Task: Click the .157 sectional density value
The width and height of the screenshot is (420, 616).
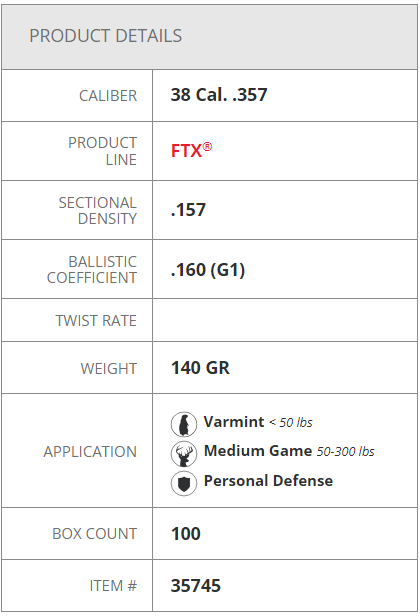Action: [188, 210]
